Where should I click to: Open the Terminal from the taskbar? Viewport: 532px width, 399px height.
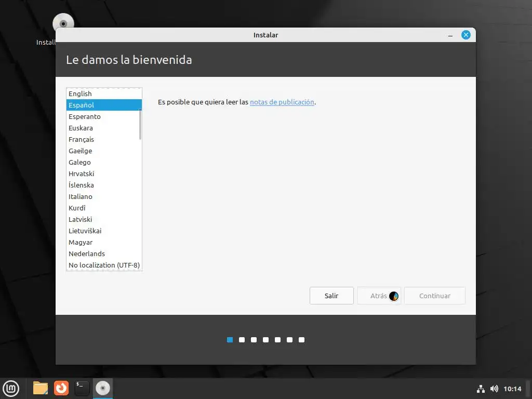pos(82,388)
